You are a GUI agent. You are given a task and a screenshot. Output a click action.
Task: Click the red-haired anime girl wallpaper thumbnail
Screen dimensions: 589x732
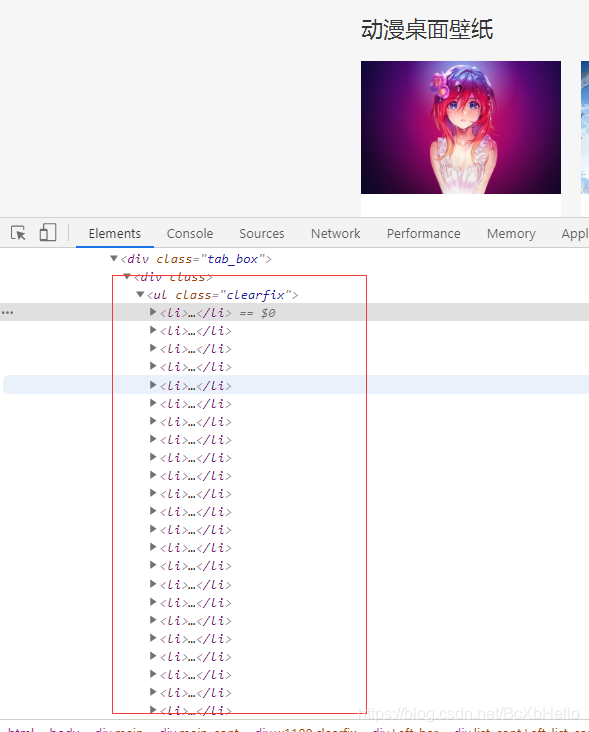tap(461, 127)
